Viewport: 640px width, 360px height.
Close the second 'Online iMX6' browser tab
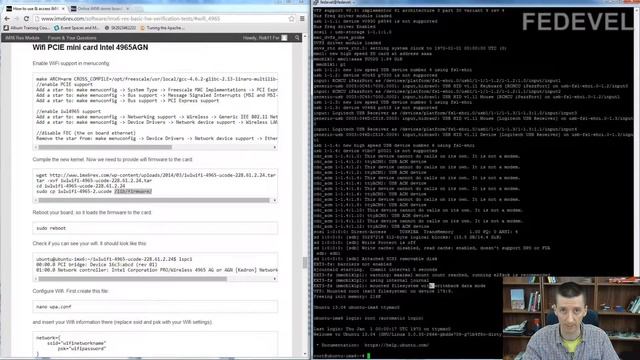click(x=128, y=9)
